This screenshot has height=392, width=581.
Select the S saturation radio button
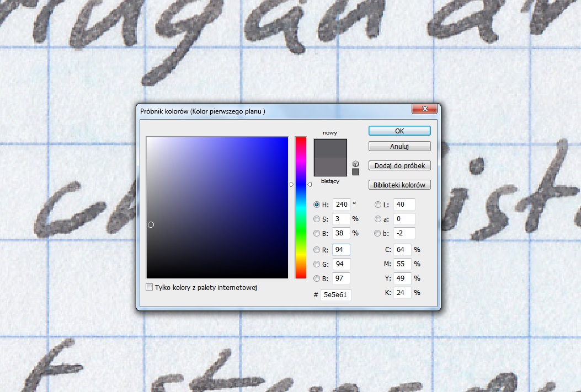click(x=317, y=219)
